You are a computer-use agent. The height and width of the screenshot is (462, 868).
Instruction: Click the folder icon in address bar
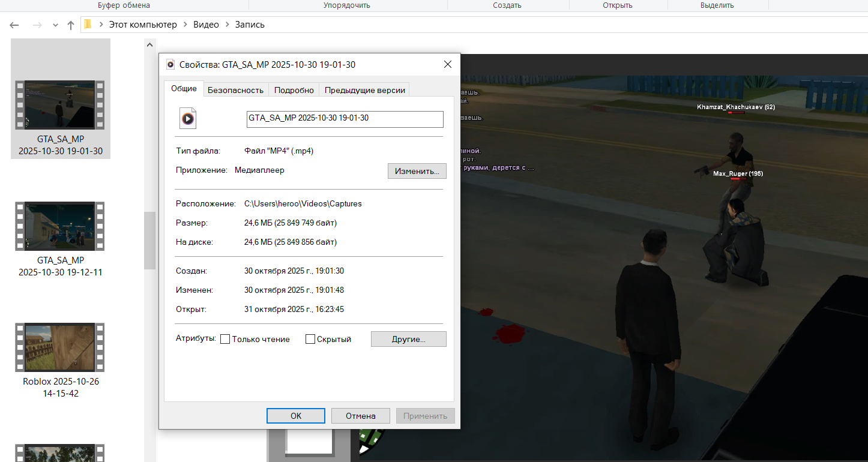point(88,25)
